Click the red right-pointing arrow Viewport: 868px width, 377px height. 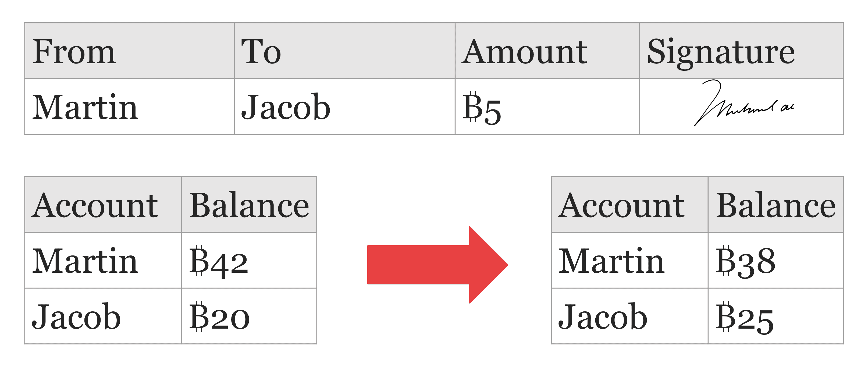[x=437, y=265]
